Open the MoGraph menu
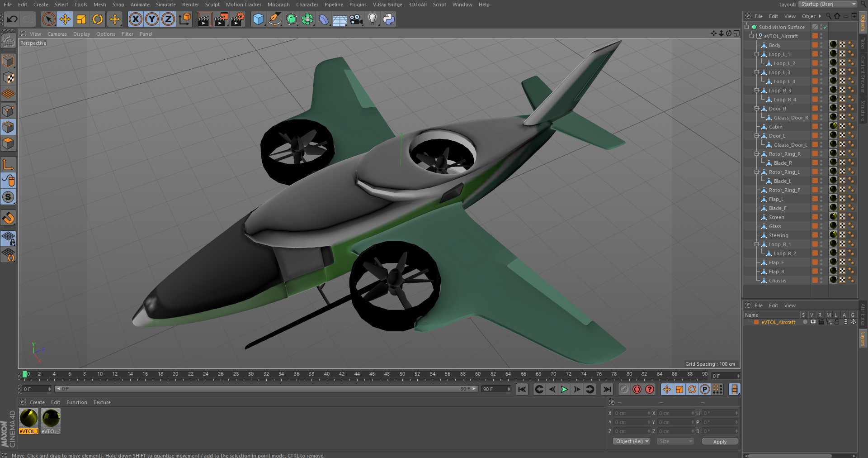 pyautogui.click(x=278, y=5)
